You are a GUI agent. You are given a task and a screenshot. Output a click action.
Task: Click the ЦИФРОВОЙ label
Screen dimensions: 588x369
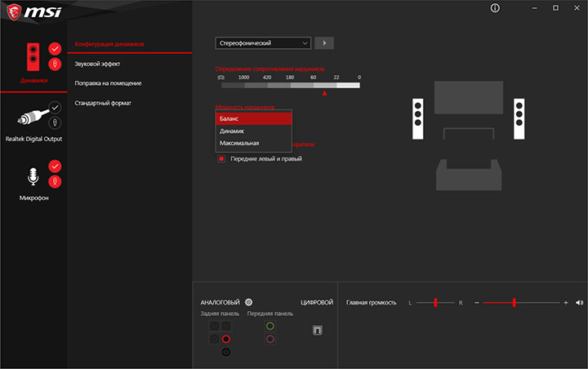(317, 302)
